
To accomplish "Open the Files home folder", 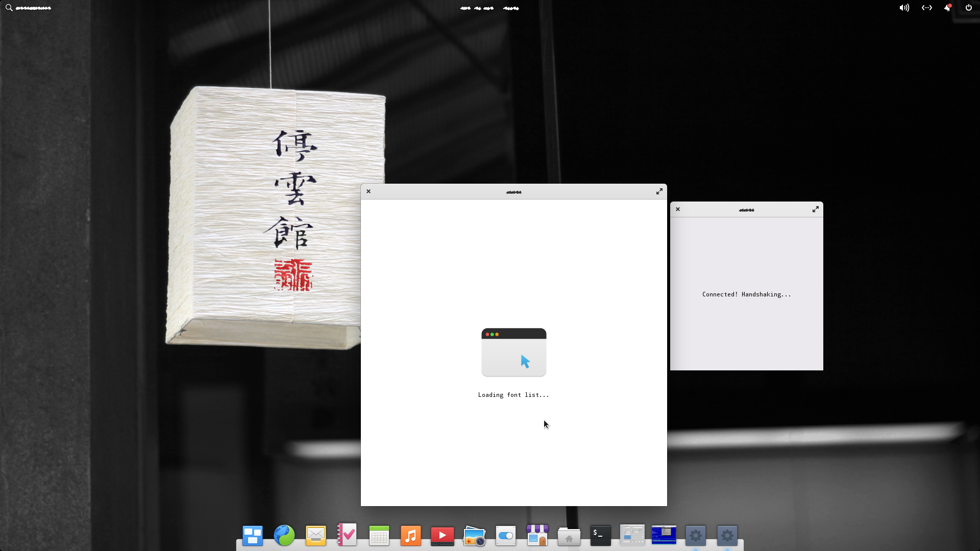I will coord(569,536).
